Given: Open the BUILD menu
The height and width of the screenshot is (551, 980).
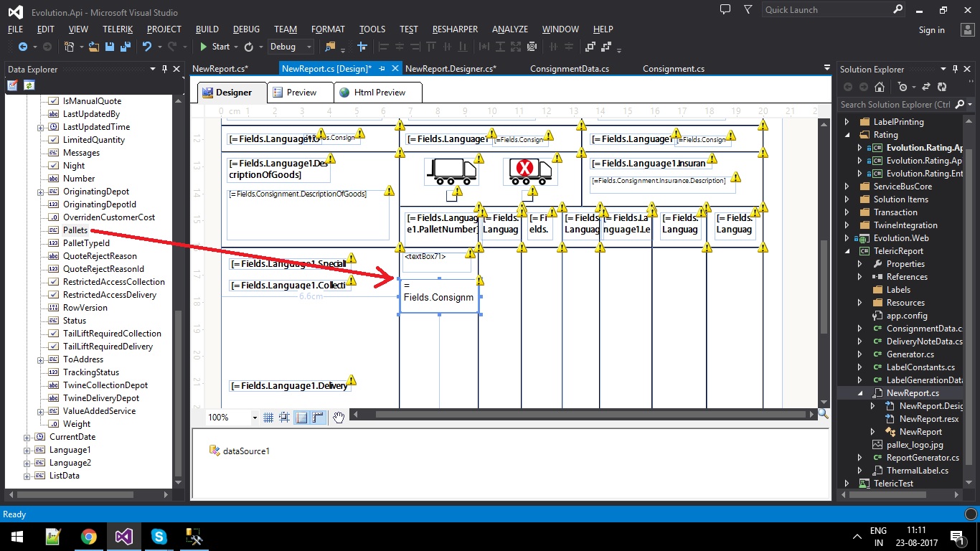Looking at the screenshot, I should click(x=207, y=29).
